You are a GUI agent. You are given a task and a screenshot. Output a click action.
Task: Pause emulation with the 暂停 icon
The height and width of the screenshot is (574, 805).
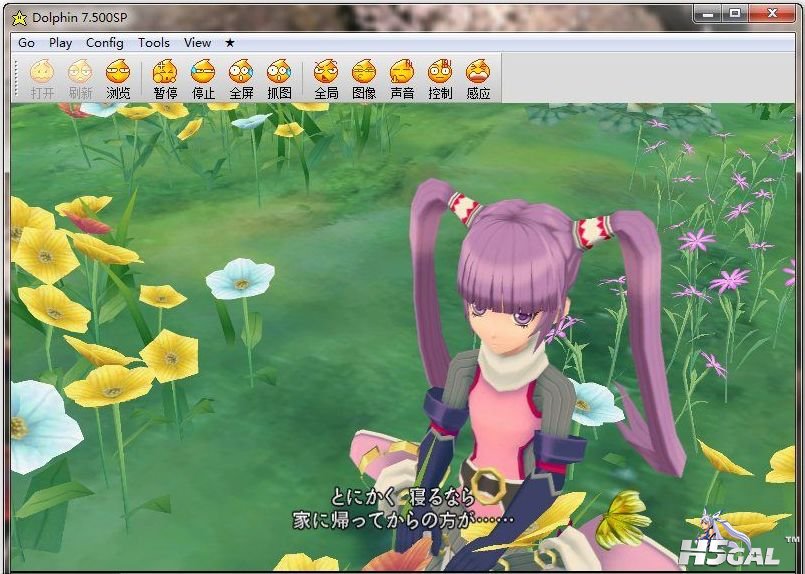(x=165, y=79)
